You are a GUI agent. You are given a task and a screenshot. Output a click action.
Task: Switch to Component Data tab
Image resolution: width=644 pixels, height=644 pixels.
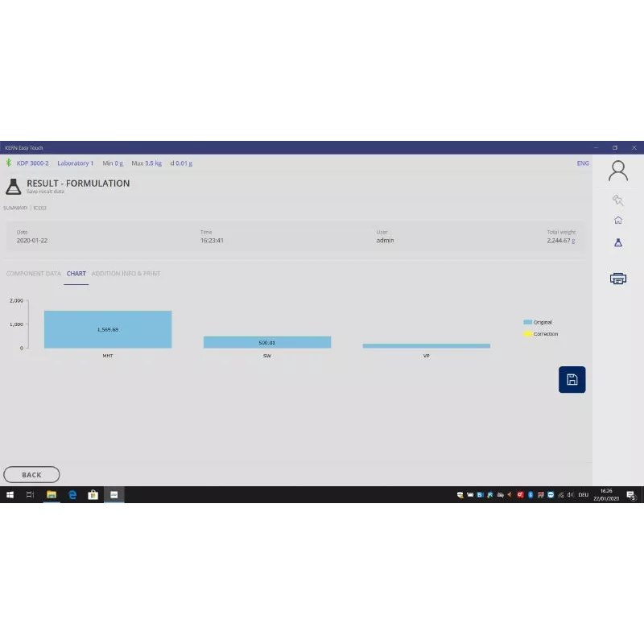click(34, 274)
